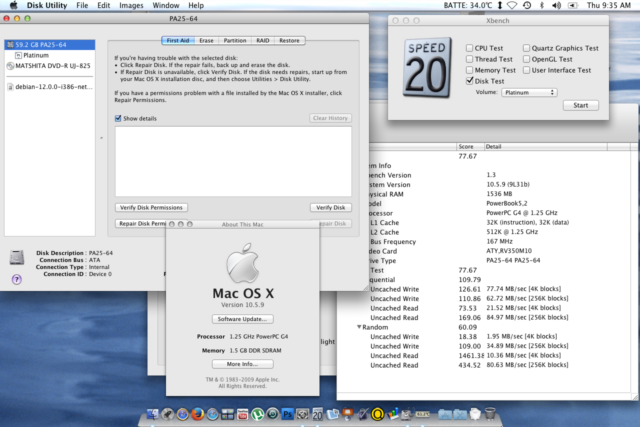Enable the OpenGL Test checkbox
This screenshot has width=640, height=427.
pyautogui.click(x=527, y=59)
